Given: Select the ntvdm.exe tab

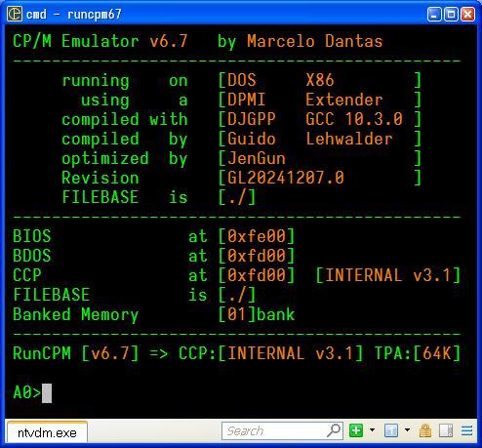Looking at the screenshot, I should [x=47, y=432].
